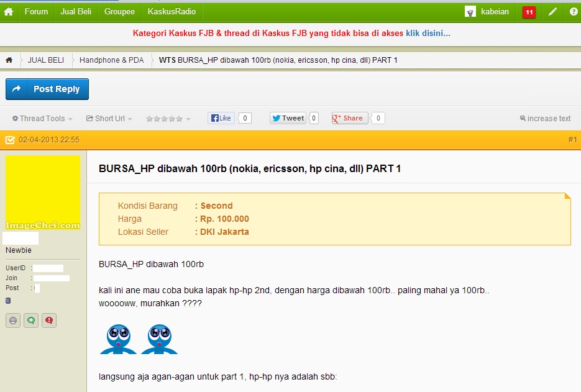Open the Forum menu in the navigation bar
Screen dimensions: 581x392
[x=36, y=11]
